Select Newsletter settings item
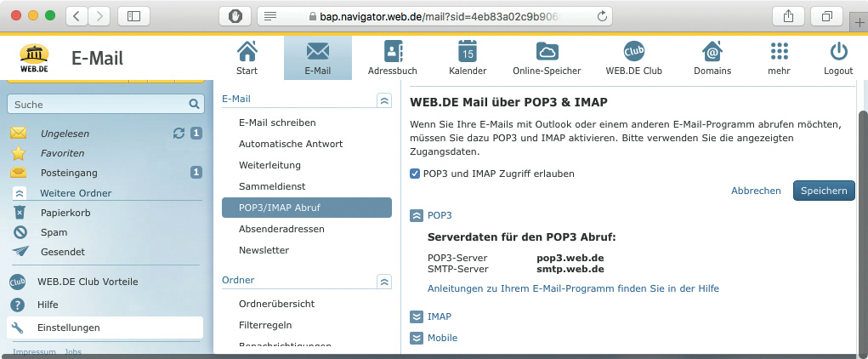The image size is (868, 359). (264, 250)
